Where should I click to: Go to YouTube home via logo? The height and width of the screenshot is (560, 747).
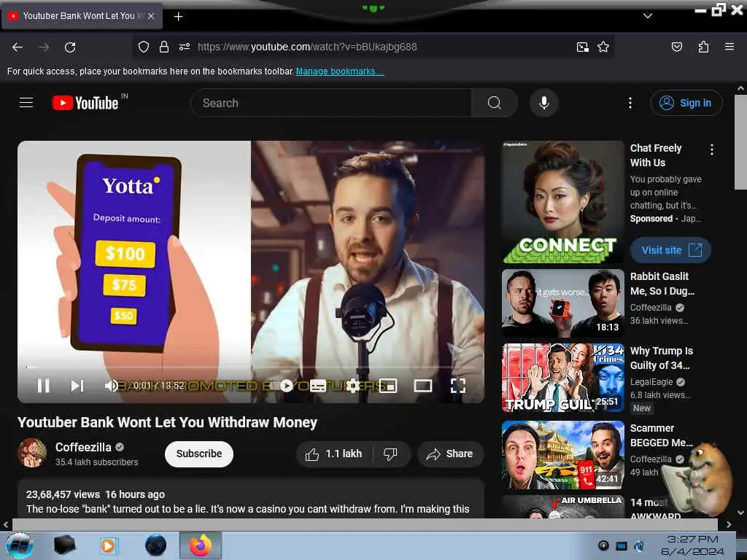tap(86, 103)
